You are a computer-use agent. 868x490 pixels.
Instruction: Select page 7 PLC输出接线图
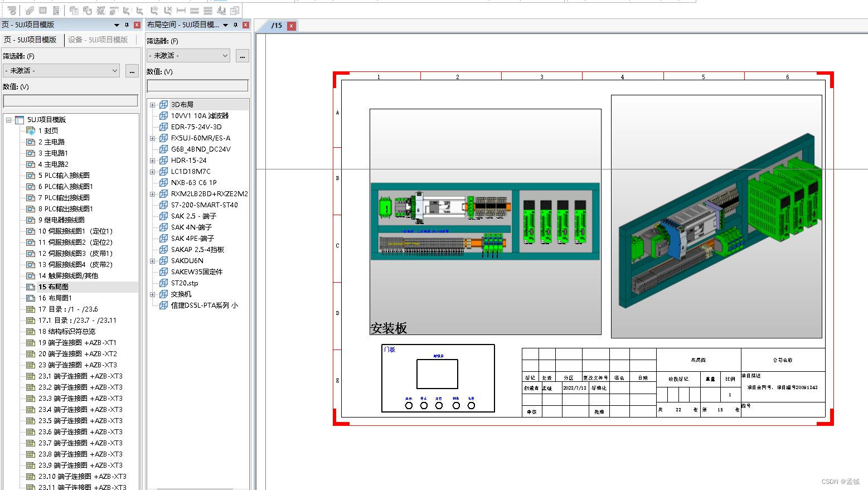pyautogui.click(x=64, y=197)
